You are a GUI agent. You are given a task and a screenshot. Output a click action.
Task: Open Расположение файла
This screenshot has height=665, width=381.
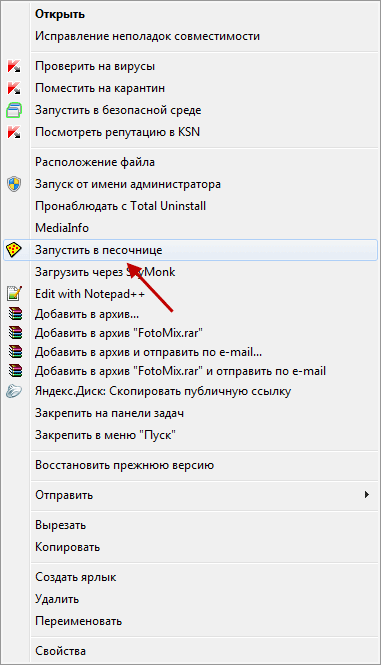click(x=95, y=162)
